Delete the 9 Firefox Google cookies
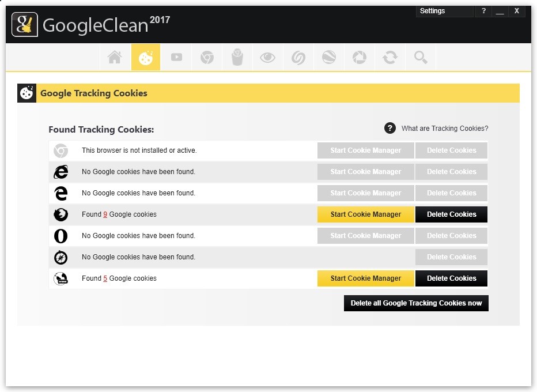Viewport: 537px width, 392px height. [x=451, y=214]
